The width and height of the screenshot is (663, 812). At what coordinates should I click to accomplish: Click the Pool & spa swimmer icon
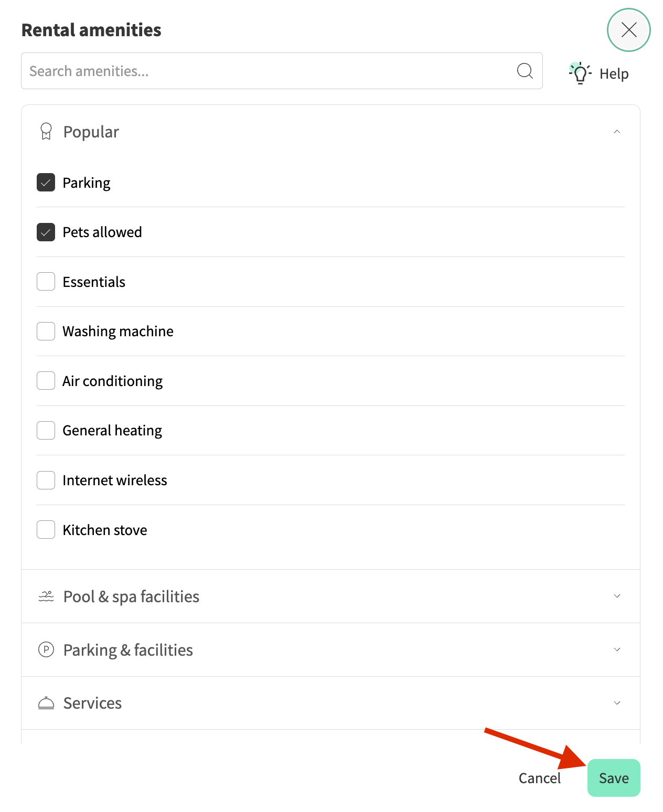(x=46, y=596)
